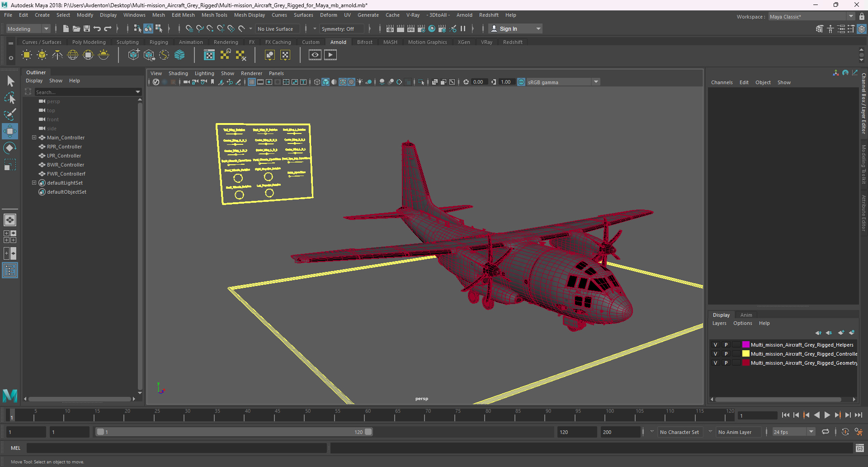Click the playback range slider bar
This screenshot has height=467, width=868.
pyautogui.click(x=234, y=432)
